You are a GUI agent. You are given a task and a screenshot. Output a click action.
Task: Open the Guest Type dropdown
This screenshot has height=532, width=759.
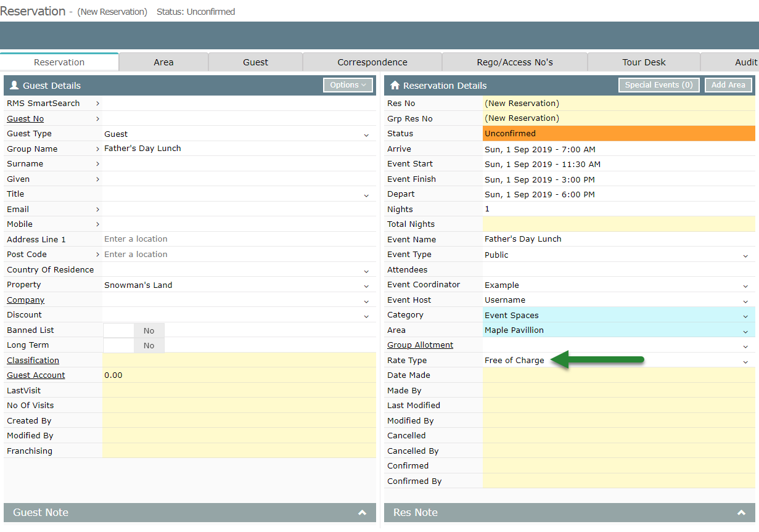pyautogui.click(x=366, y=134)
